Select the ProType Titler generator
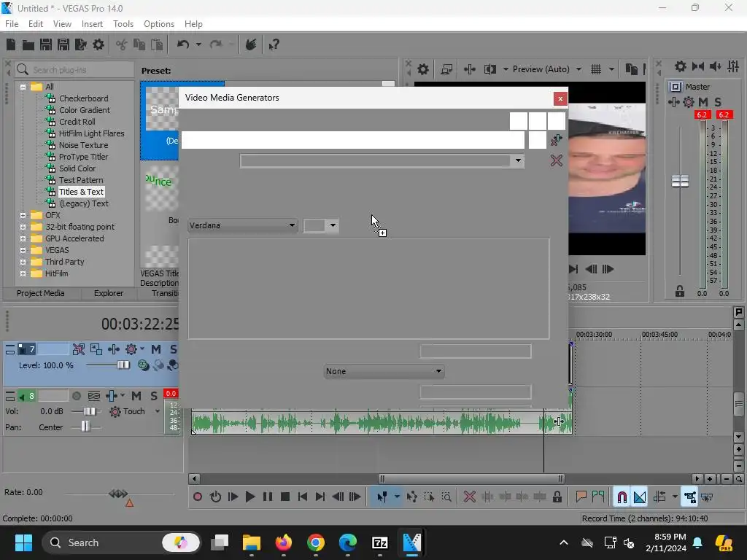Viewport: 747px width, 560px height. click(83, 157)
